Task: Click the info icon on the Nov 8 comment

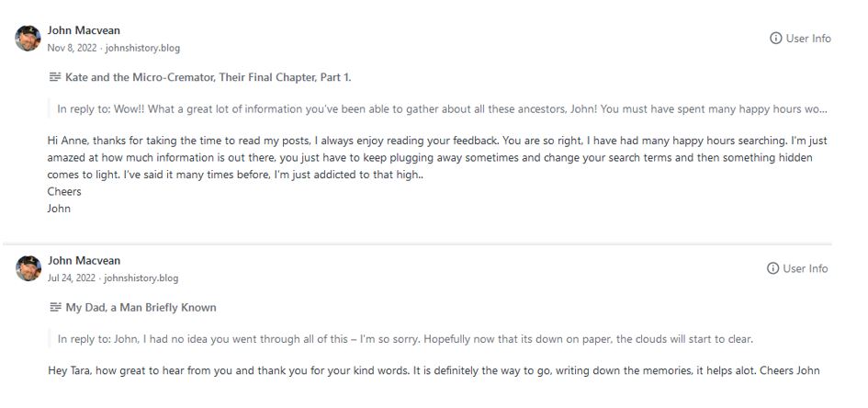Action: pyautogui.click(x=775, y=39)
